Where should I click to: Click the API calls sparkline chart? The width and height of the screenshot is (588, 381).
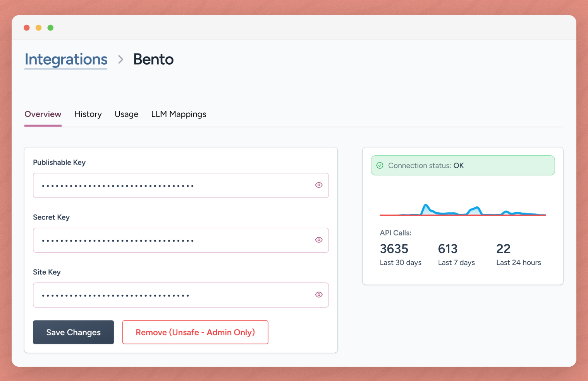463,209
